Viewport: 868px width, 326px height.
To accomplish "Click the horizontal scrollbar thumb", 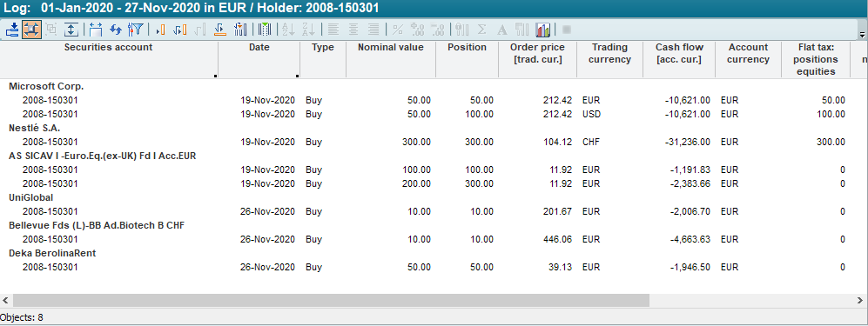I will click(x=331, y=300).
